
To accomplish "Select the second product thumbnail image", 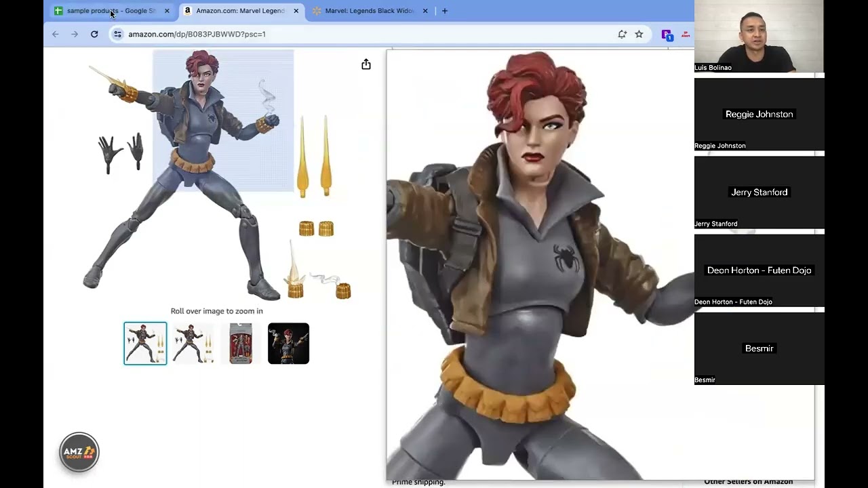I will pos(193,344).
